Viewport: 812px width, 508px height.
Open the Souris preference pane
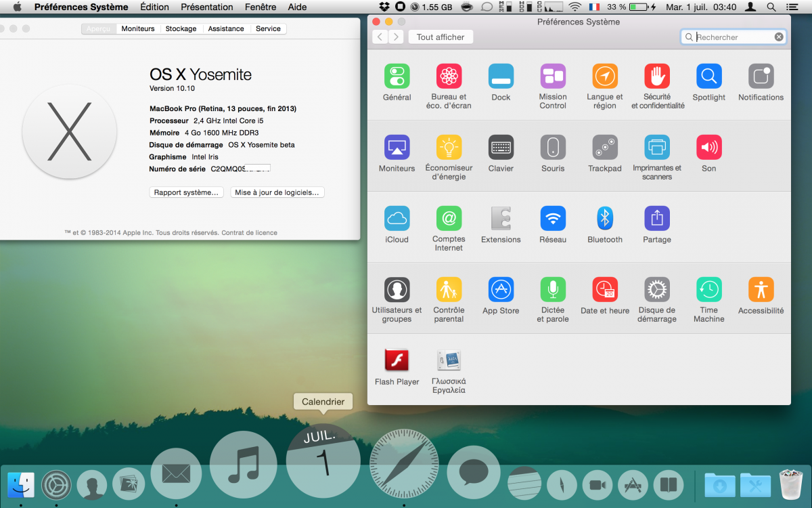[553, 147]
